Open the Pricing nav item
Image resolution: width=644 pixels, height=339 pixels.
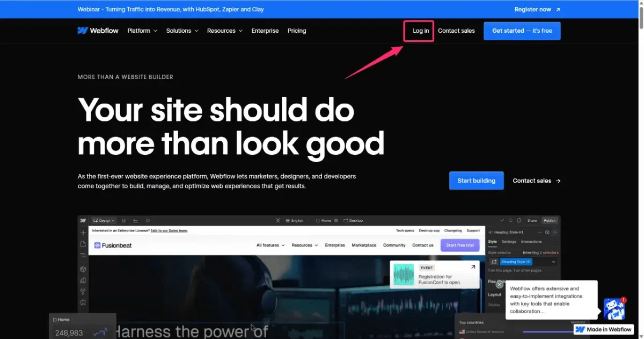297,31
